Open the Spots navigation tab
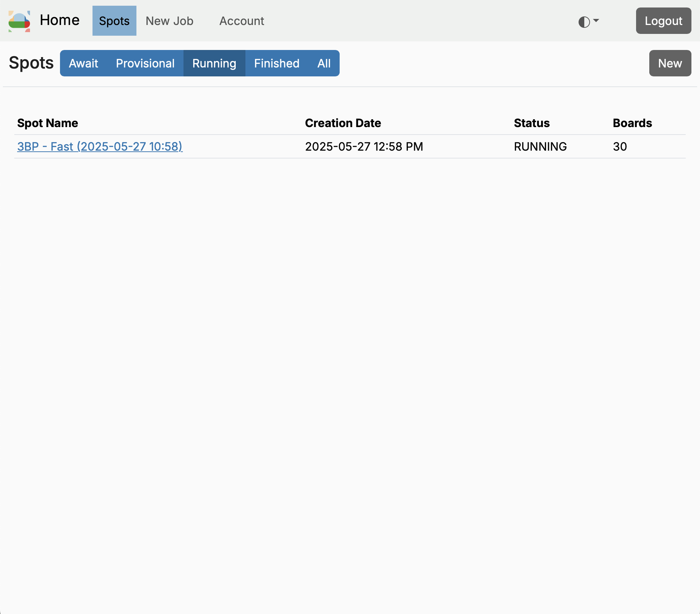The image size is (700, 614). click(x=114, y=21)
